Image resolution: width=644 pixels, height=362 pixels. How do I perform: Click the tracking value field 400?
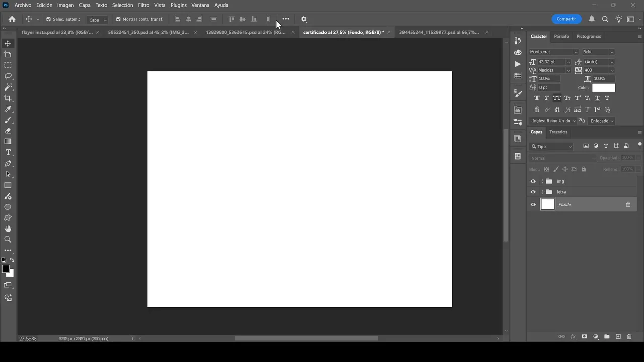(x=596, y=70)
